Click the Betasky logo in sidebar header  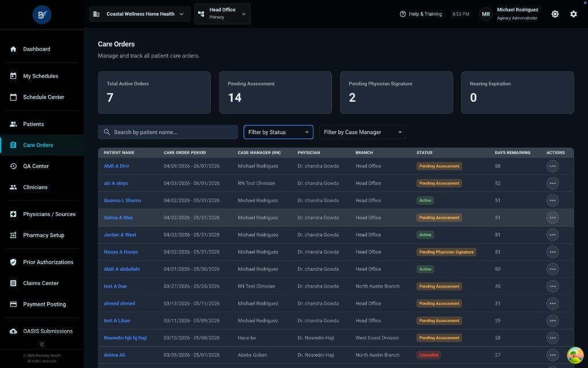pos(41,14)
